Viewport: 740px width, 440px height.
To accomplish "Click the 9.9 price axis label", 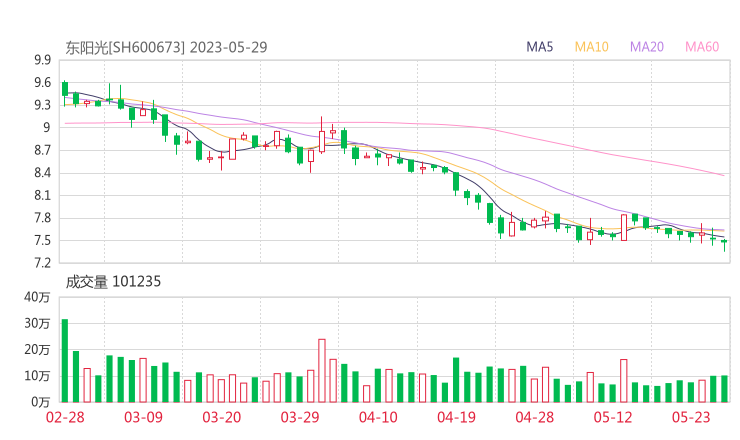I will pyautogui.click(x=42, y=60).
